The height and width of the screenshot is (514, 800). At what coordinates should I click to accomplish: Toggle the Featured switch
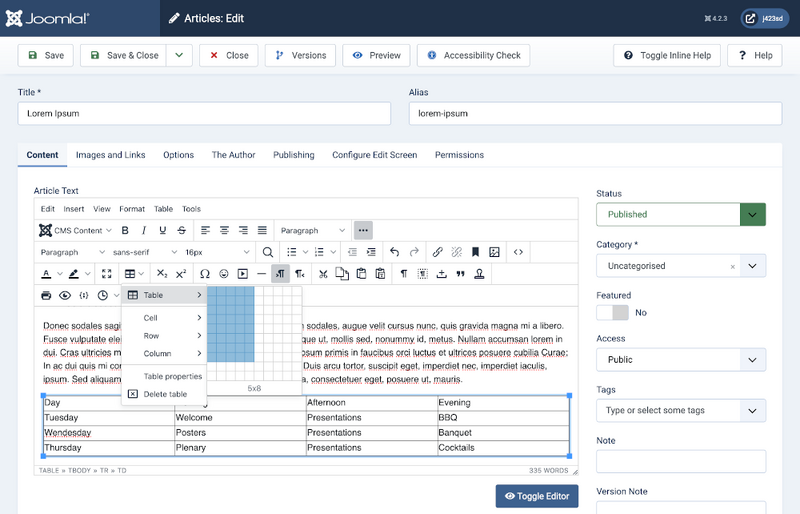coord(613,312)
